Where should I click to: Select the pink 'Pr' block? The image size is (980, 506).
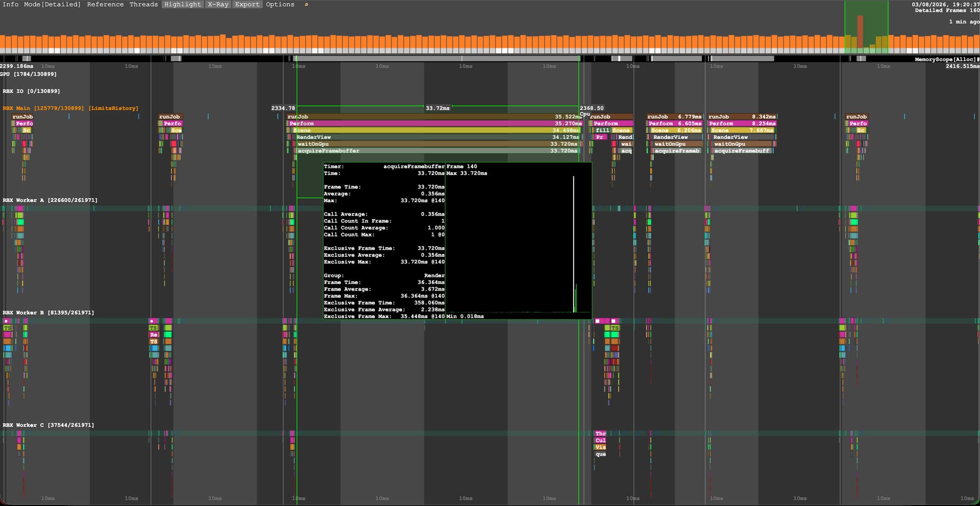pos(600,137)
